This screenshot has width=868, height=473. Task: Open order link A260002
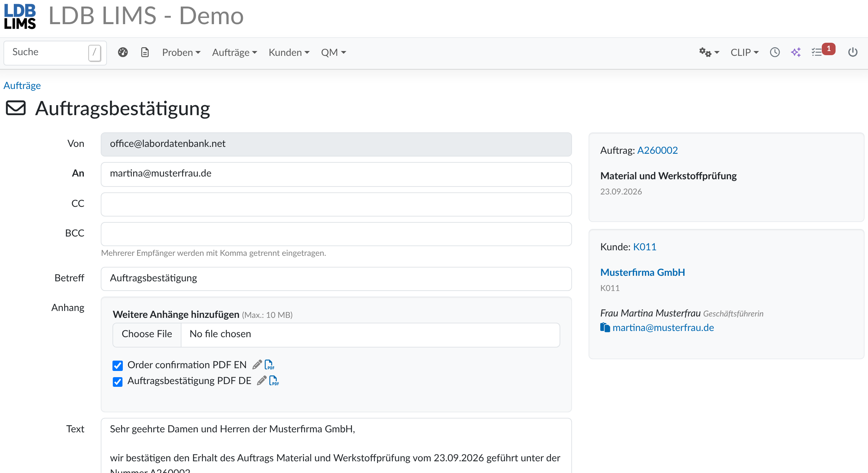657,150
